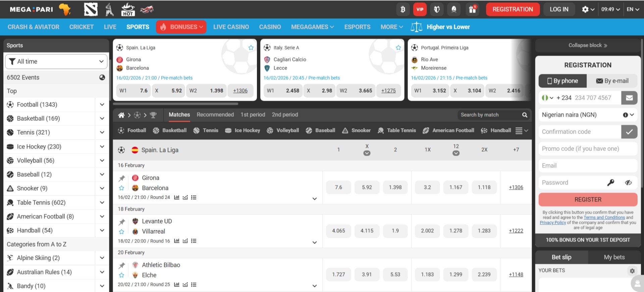Screen dimensions: 644x292
Task: Select odds 7.6 for Girona win
Action: coord(338,187)
